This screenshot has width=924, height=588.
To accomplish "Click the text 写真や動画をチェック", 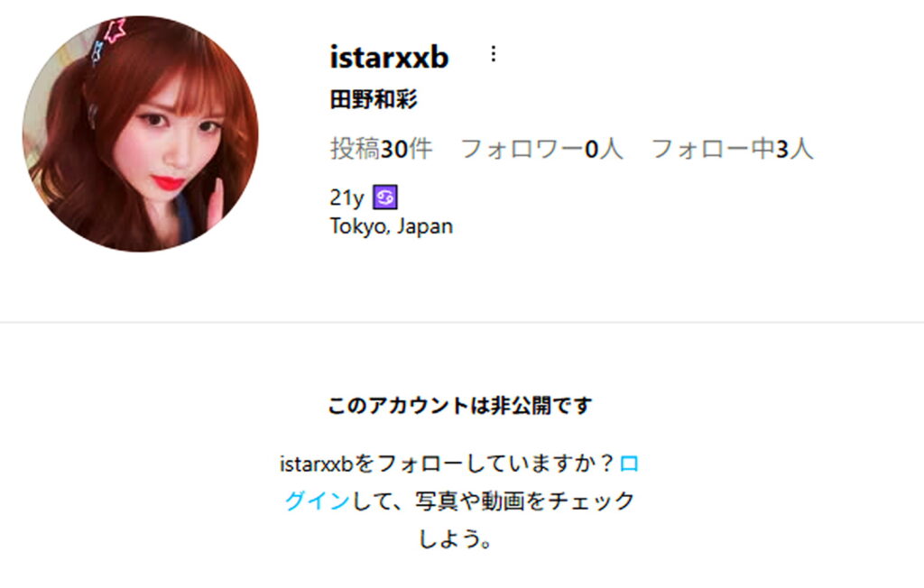I will [525, 501].
